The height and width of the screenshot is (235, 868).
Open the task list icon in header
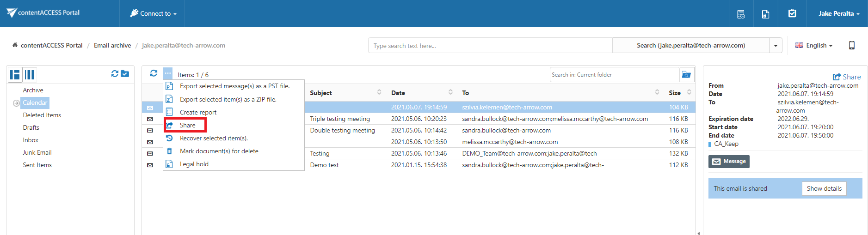pos(741,14)
